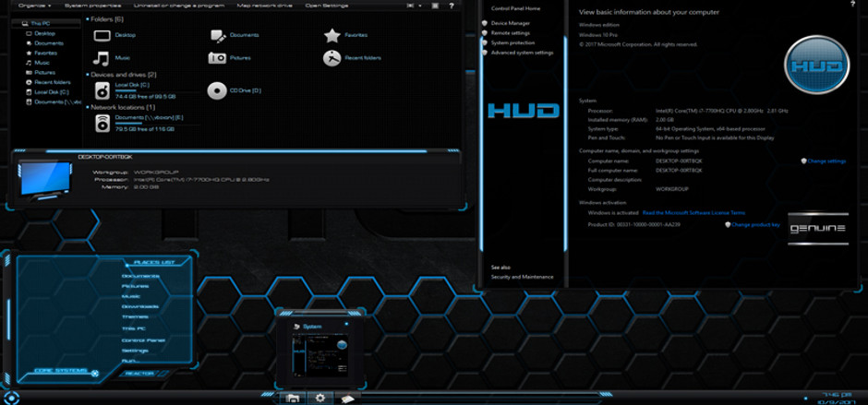Image resolution: width=868 pixels, height=405 pixels.
Task: Open Remote settings link
Action: click(x=511, y=33)
